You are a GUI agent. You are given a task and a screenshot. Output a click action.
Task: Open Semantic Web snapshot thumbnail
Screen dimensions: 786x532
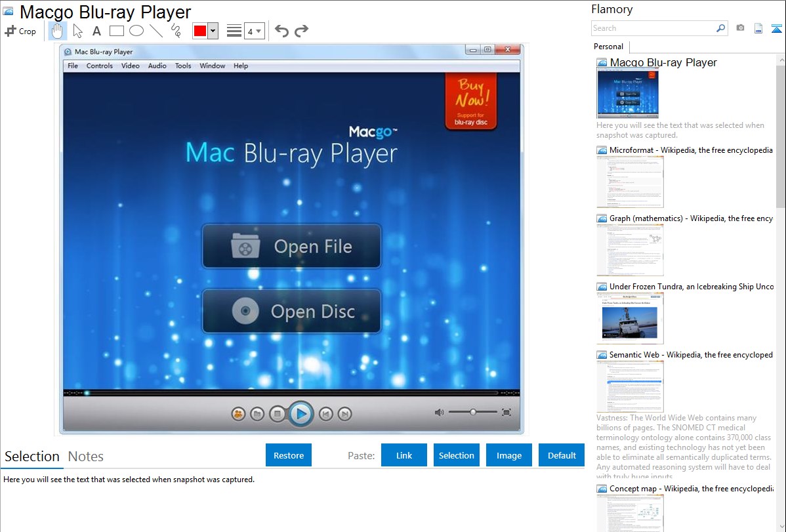[630, 386]
